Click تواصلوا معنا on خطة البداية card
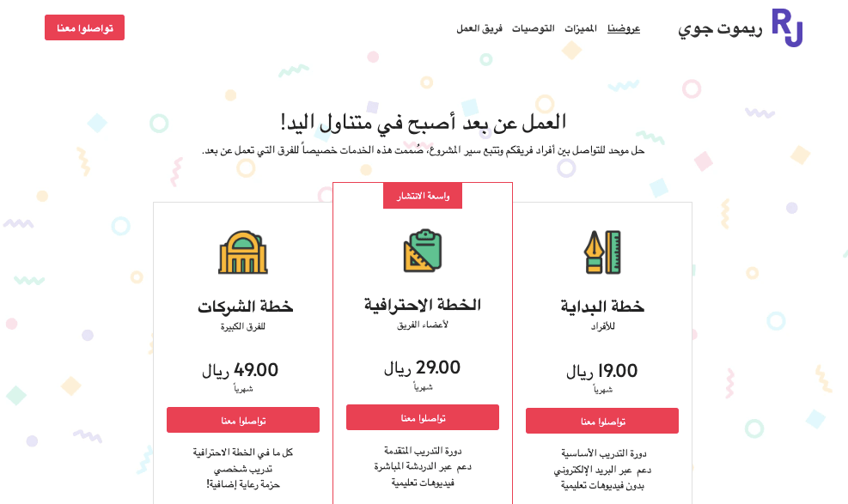 (601, 421)
